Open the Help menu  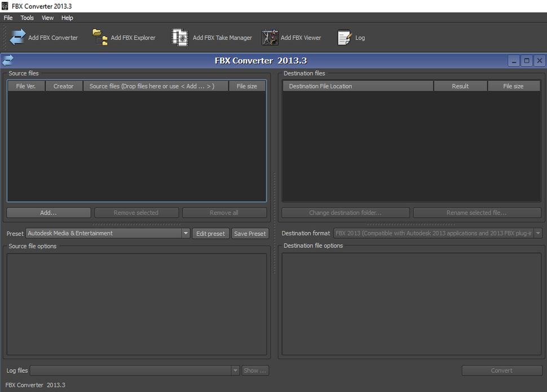(x=67, y=17)
